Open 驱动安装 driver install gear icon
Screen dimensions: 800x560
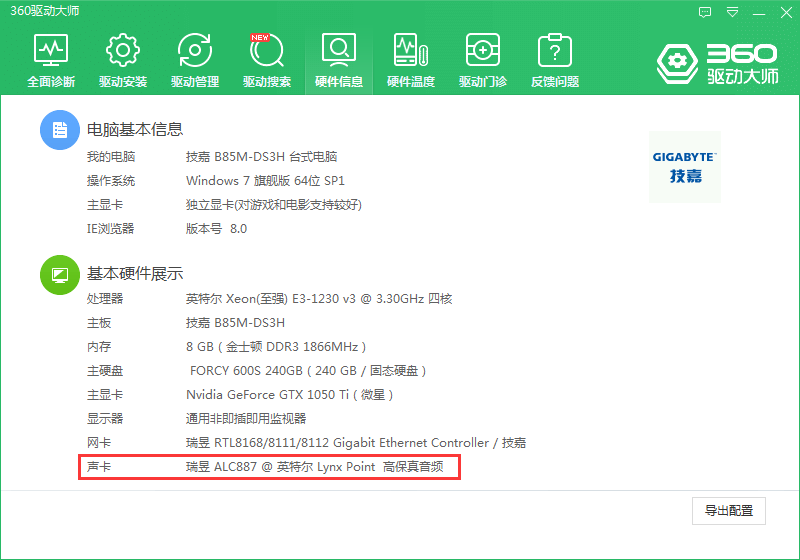point(123,60)
